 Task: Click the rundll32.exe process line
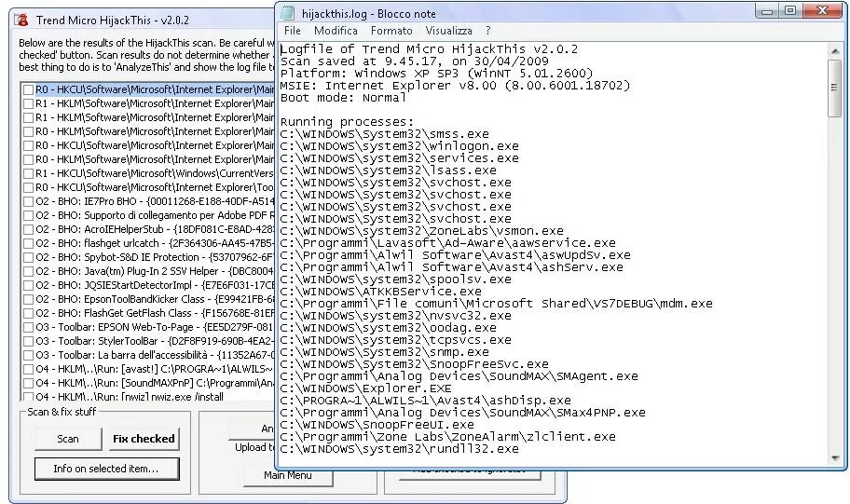pos(399,449)
